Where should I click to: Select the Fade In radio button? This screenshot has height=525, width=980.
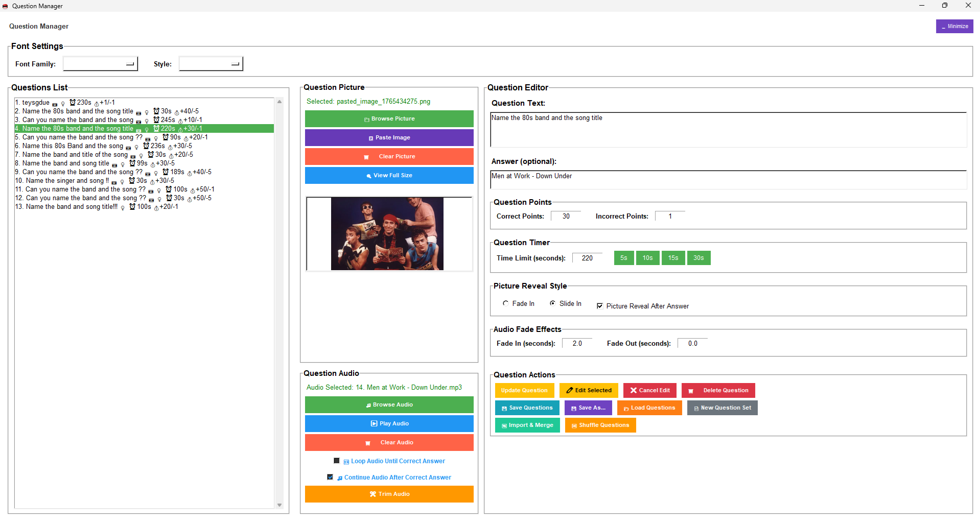click(x=506, y=303)
